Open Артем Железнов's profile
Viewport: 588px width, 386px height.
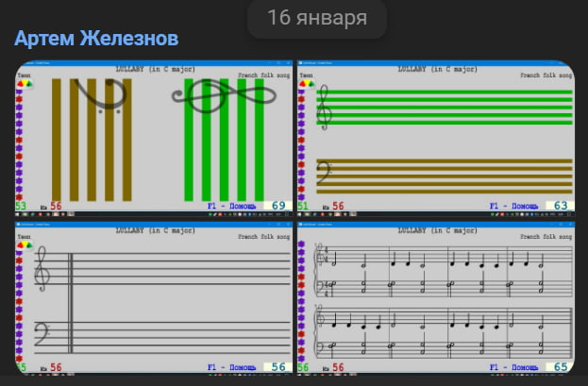(96, 40)
